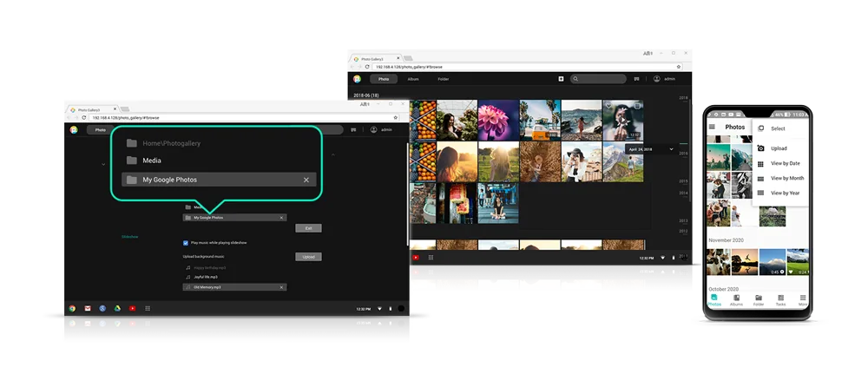Click Photo Gallery logo in right window

(357, 79)
